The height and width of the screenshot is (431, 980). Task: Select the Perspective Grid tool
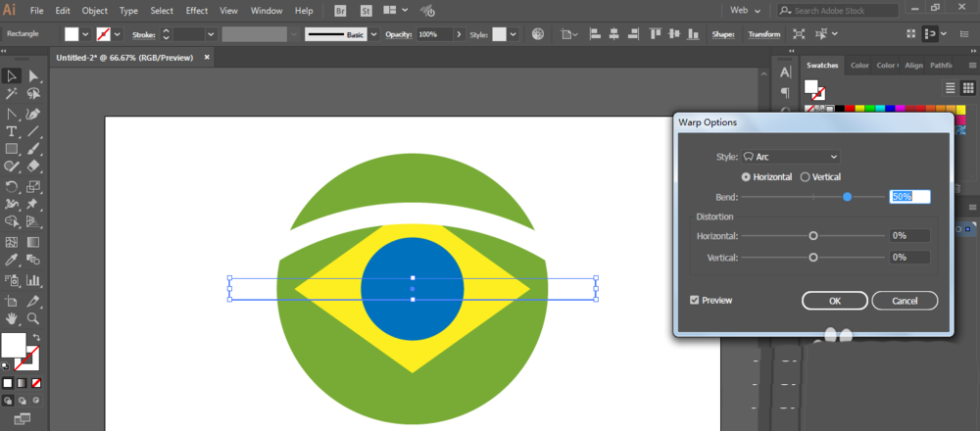33,221
